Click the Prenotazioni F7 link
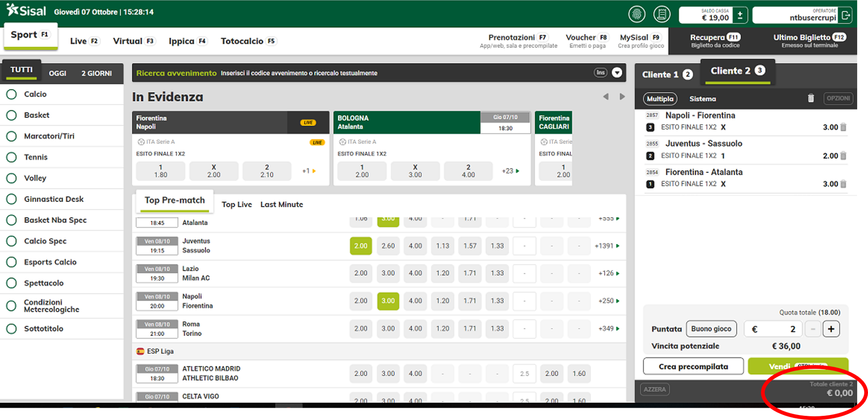 pyautogui.click(x=519, y=41)
